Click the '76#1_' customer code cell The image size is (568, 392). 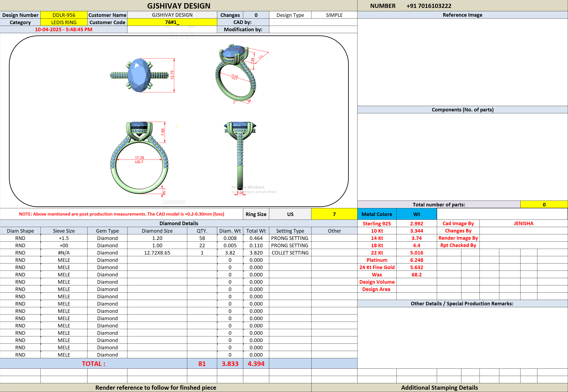coord(172,22)
